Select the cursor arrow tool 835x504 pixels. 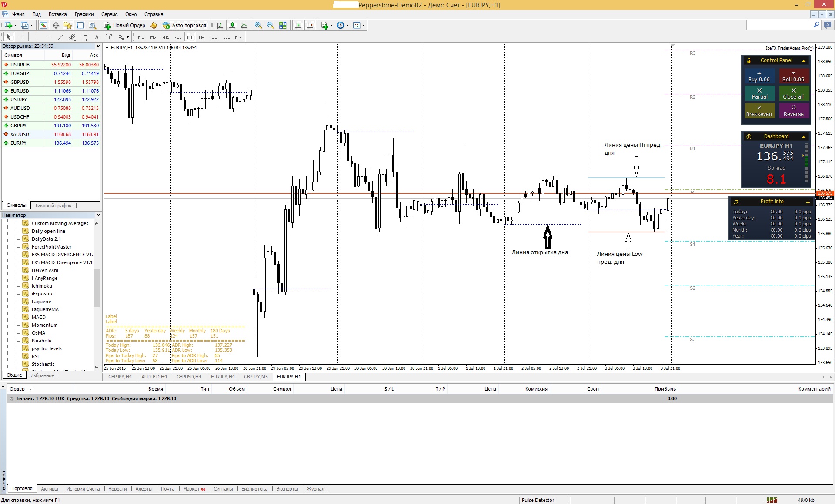9,37
